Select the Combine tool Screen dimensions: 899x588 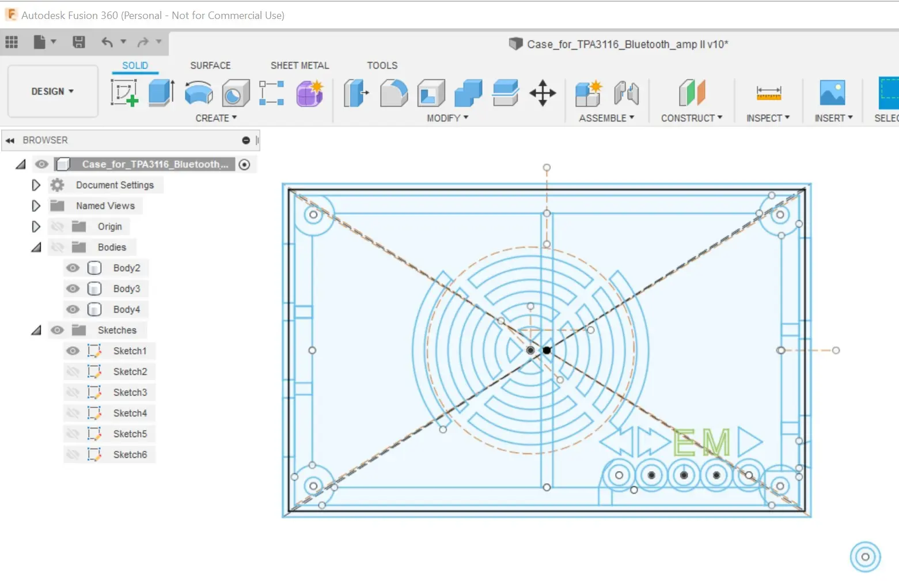pos(468,93)
